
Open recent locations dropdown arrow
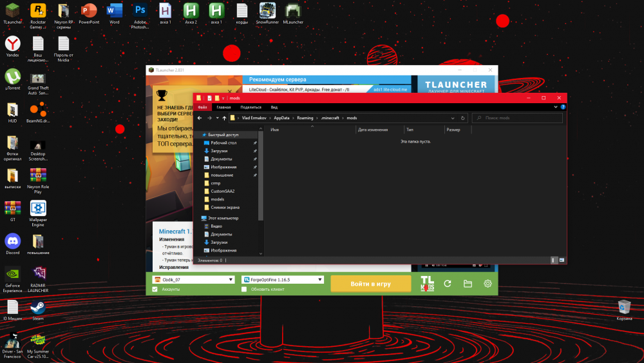pyautogui.click(x=217, y=118)
